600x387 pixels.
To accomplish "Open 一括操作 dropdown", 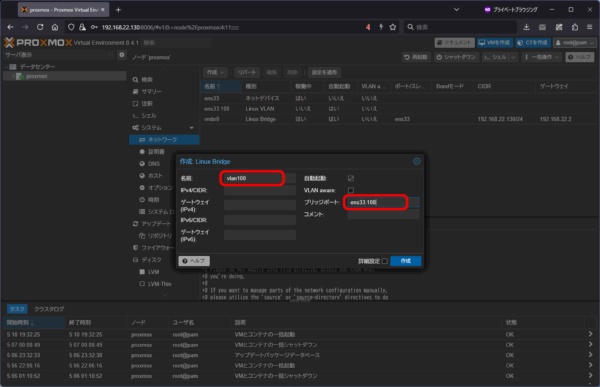I will pos(542,57).
